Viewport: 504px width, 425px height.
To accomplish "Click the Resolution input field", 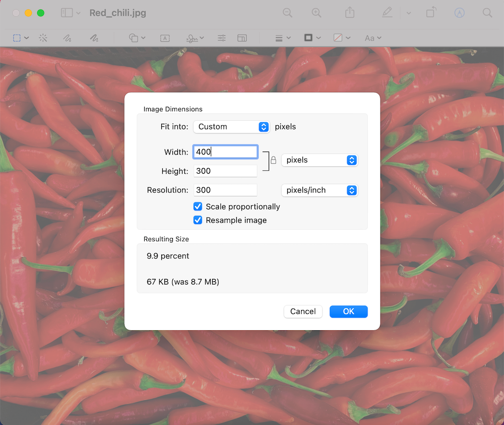I will point(225,190).
